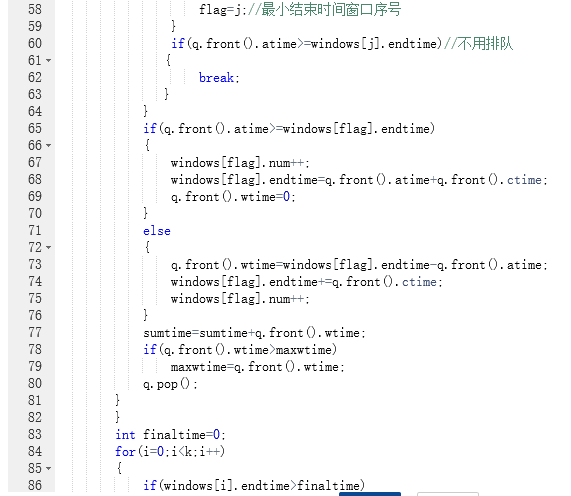Click the 'break;' statement
571x496 pixels.
(219, 78)
